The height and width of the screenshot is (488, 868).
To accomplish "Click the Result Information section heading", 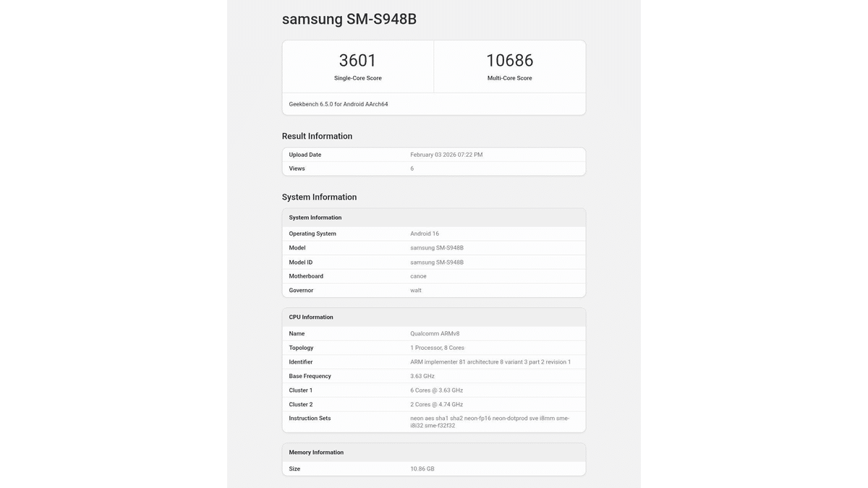I will [x=316, y=135].
